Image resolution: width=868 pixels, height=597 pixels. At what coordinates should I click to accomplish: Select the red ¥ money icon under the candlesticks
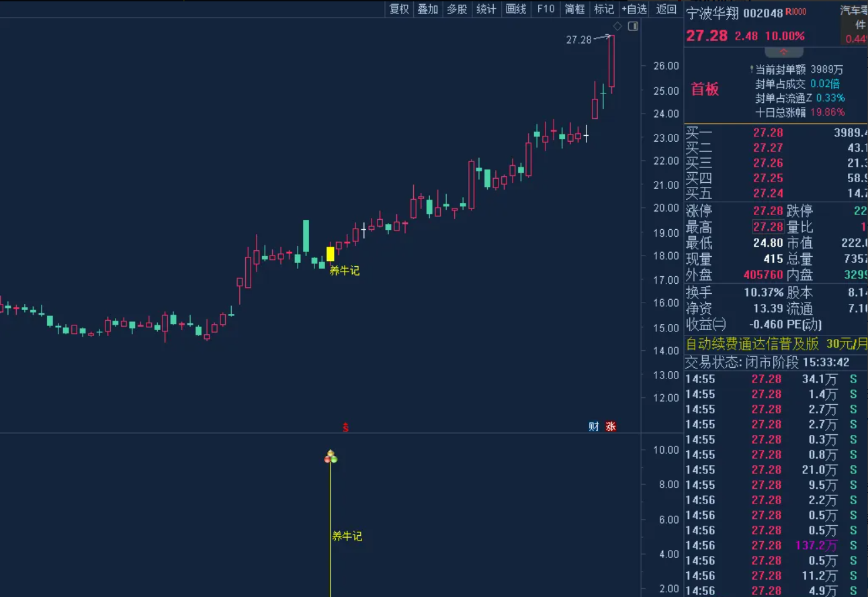point(345,426)
